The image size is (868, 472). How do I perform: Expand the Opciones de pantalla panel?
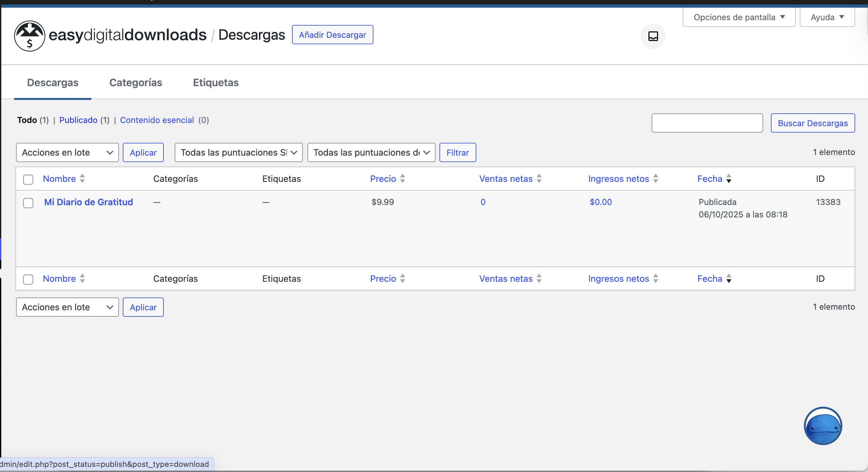739,17
